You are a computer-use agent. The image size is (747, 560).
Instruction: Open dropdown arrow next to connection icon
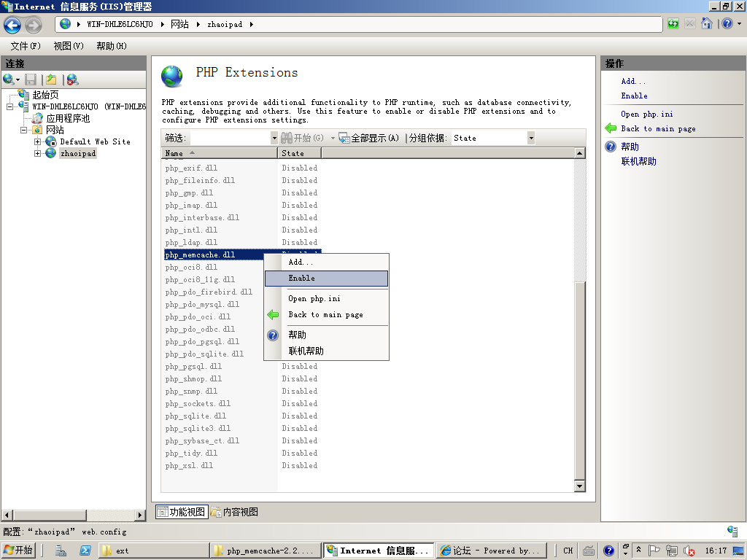click(x=18, y=79)
